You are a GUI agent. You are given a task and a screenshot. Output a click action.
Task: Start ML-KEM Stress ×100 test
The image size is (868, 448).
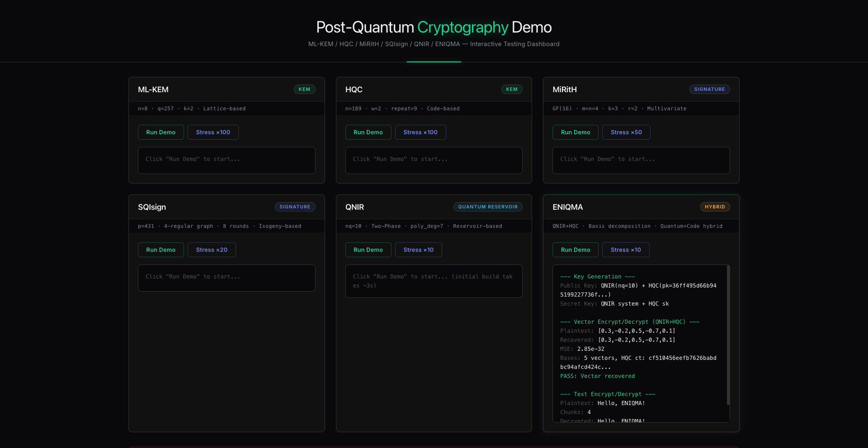click(213, 132)
